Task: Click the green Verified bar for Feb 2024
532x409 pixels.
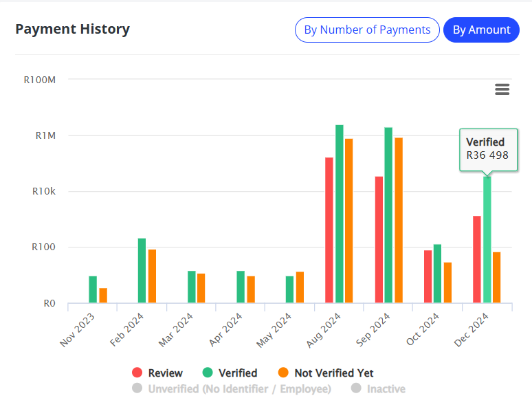Action: point(142,270)
